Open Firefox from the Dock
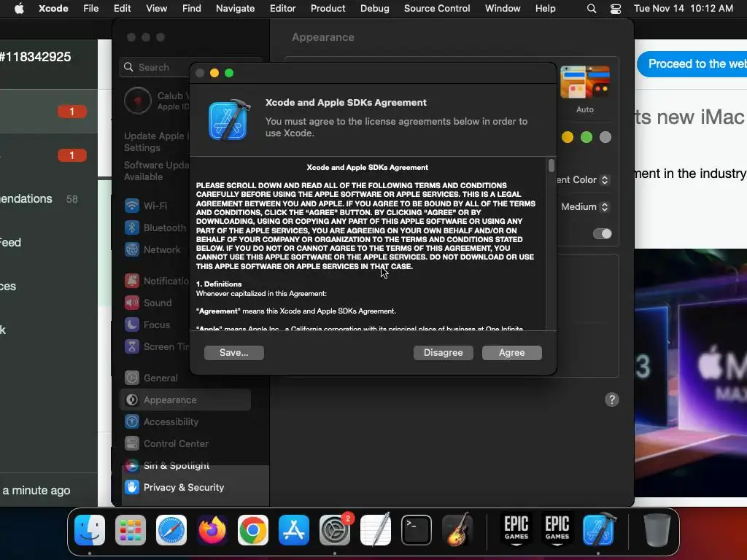 point(212,530)
